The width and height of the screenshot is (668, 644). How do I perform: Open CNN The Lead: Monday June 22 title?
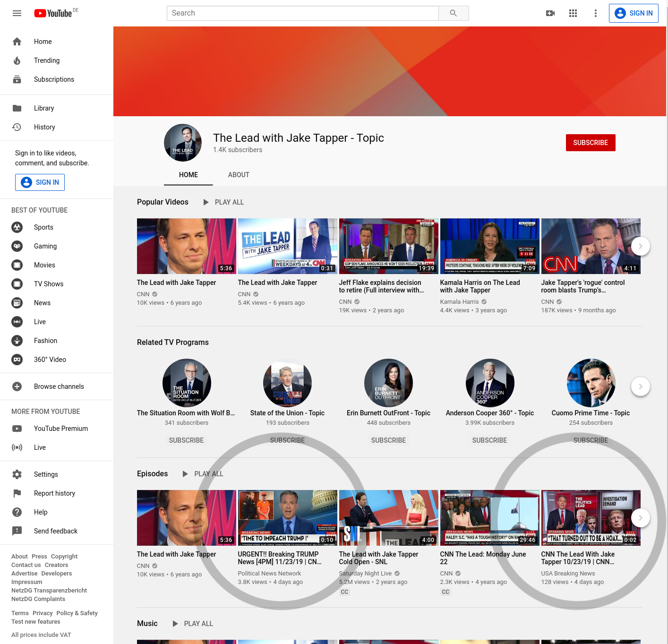point(483,558)
